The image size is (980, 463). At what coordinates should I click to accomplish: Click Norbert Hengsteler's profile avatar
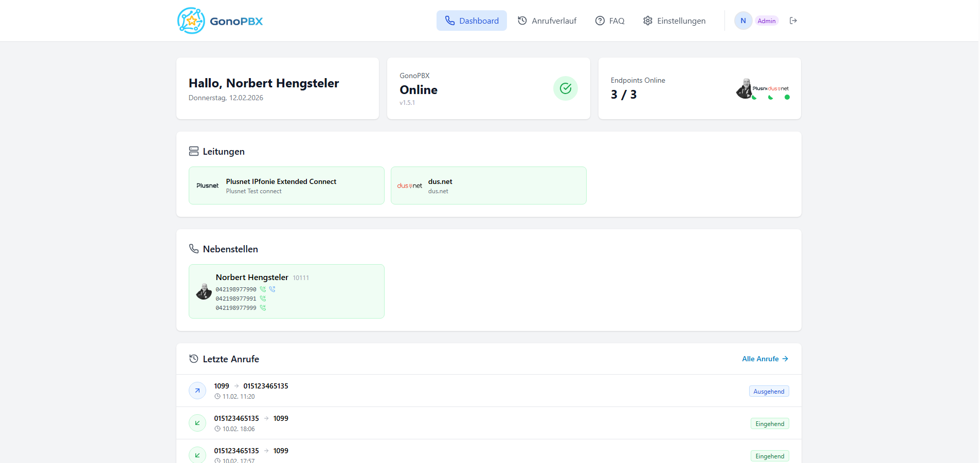(x=204, y=291)
